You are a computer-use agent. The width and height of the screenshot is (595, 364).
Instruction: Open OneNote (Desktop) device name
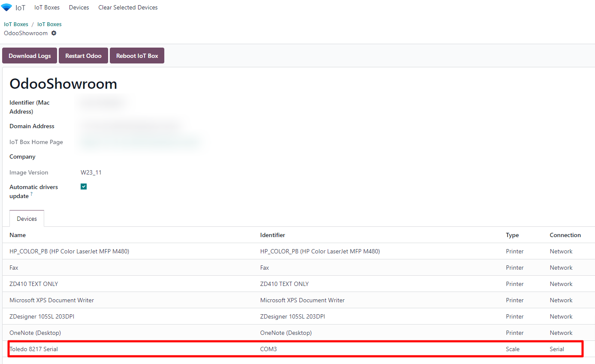35,333
